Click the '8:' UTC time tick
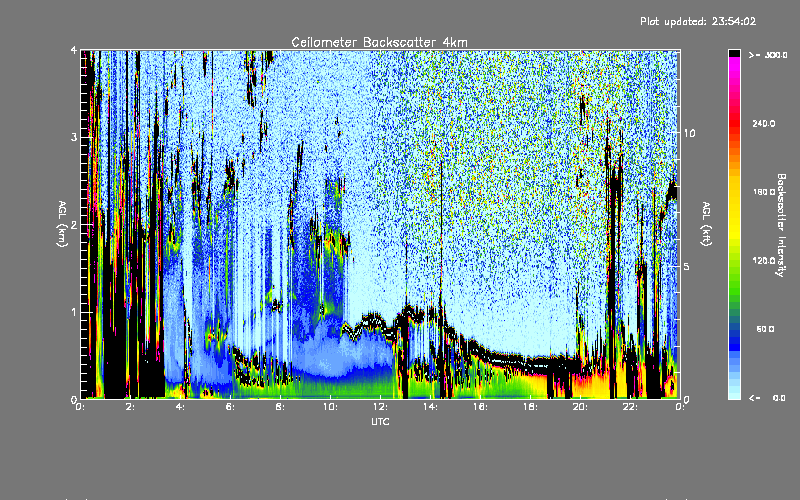This screenshot has width=800, height=500. (x=281, y=407)
